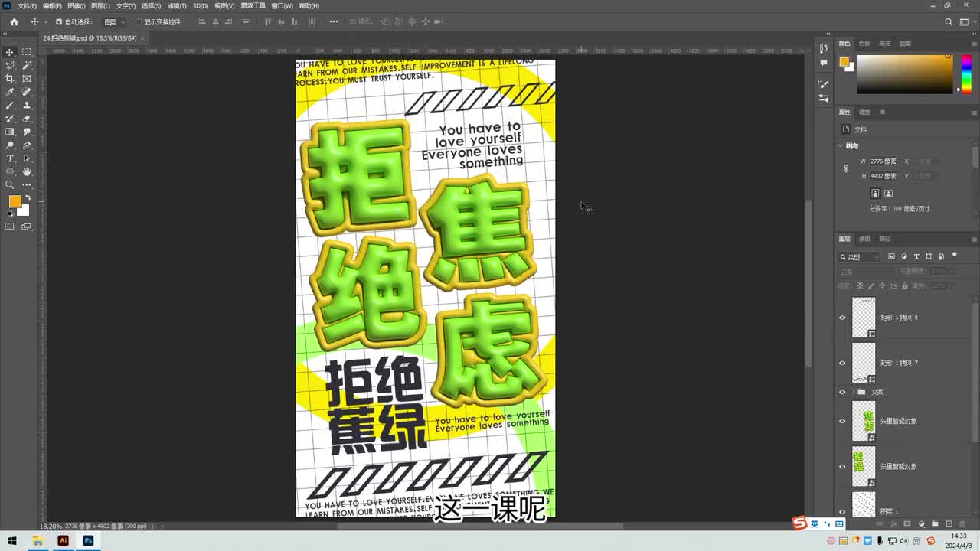Set canvas orientation to portrait
This screenshot has width=980, height=551.
[x=875, y=194]
